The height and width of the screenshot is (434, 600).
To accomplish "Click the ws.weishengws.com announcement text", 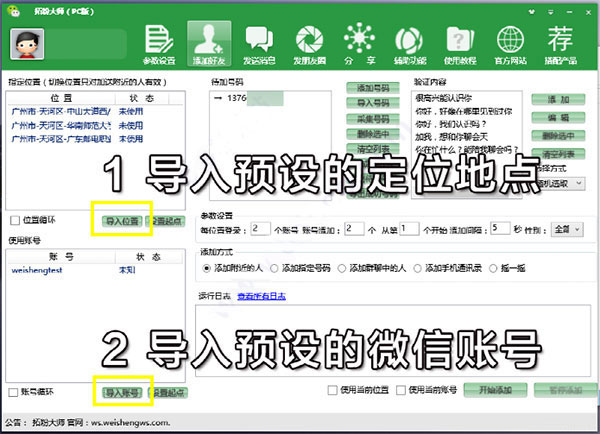I will pyautogui.click(x=130, y=423).
